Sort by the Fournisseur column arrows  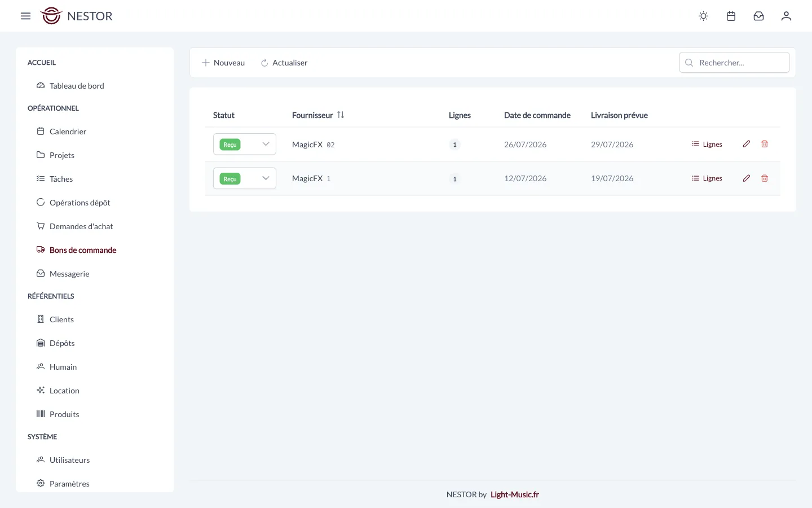341,115
